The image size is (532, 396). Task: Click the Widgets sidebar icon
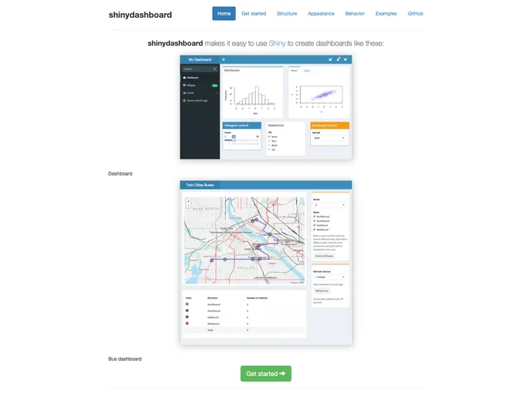[184, 85]
